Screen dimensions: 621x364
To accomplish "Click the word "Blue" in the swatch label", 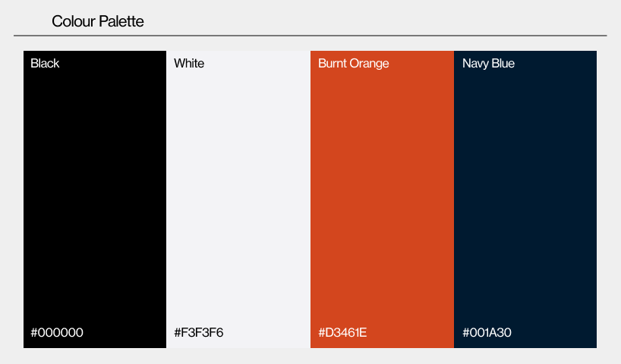I will click(x=503, y=63).
